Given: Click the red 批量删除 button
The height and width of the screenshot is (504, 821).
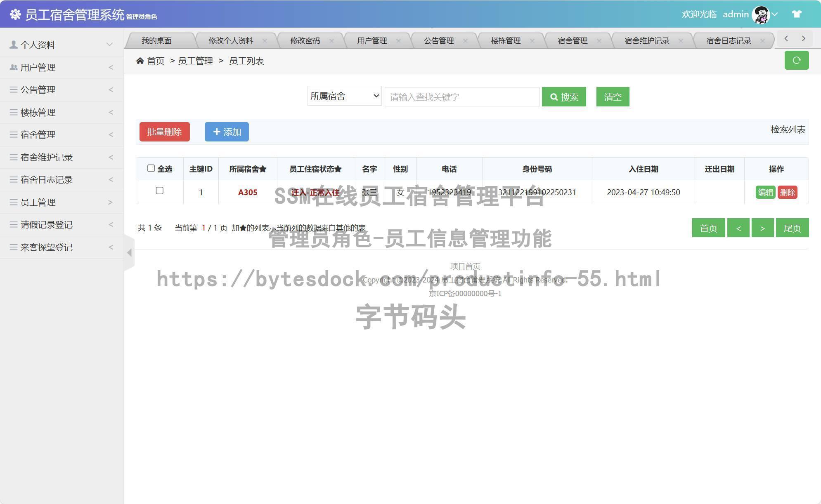Looking at the screenshot, I should pos(165,132).
